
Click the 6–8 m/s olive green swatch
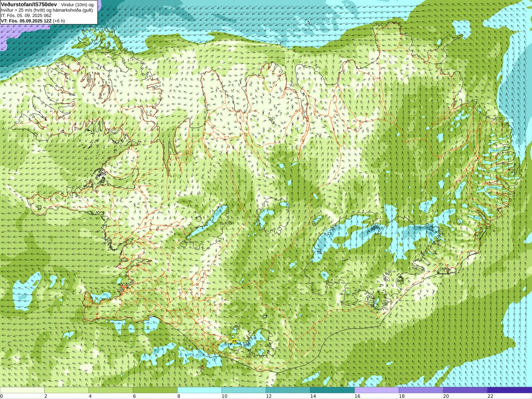pyautogui.click(x=155, y=390)
